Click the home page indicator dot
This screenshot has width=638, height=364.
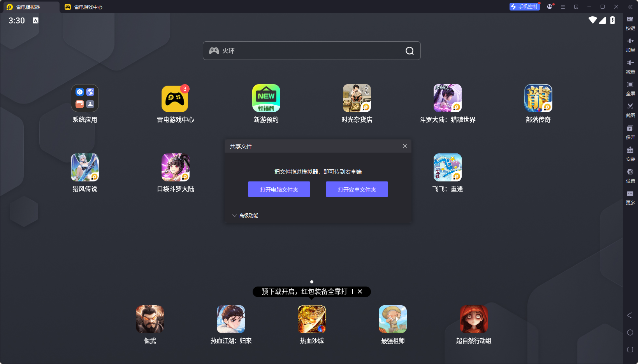tap(312, 282)
